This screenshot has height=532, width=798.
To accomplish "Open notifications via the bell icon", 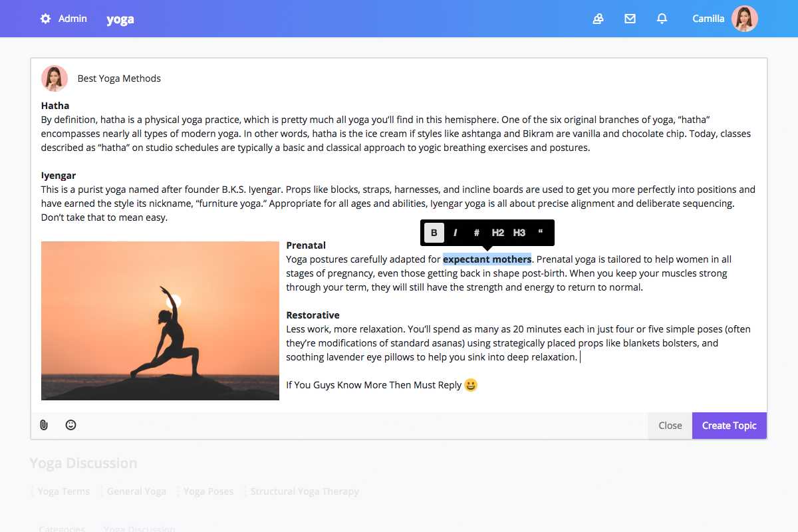I will [x=662, y=19].
